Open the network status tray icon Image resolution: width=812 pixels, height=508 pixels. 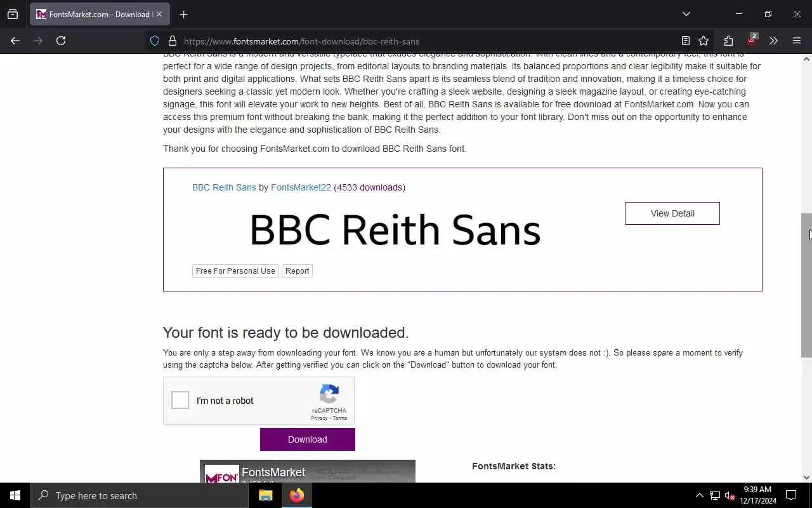tap(715, 495)
